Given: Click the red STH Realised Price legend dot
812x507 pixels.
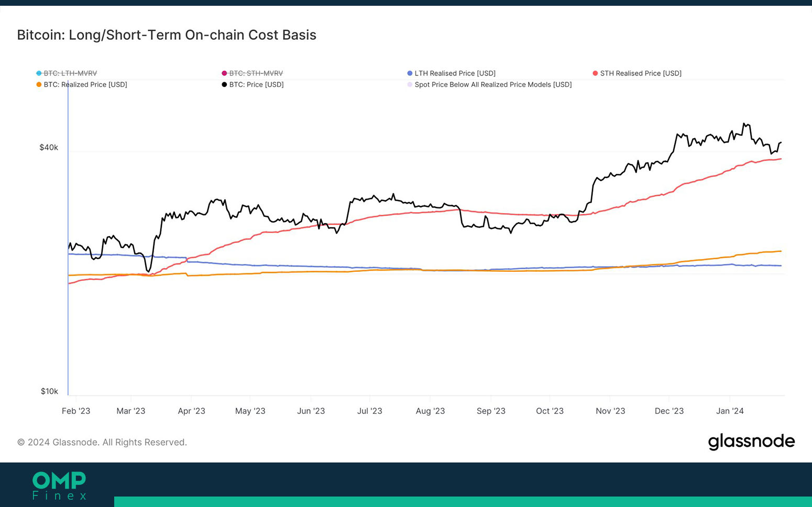Looking at the screenshot, I should pos(595,73).
